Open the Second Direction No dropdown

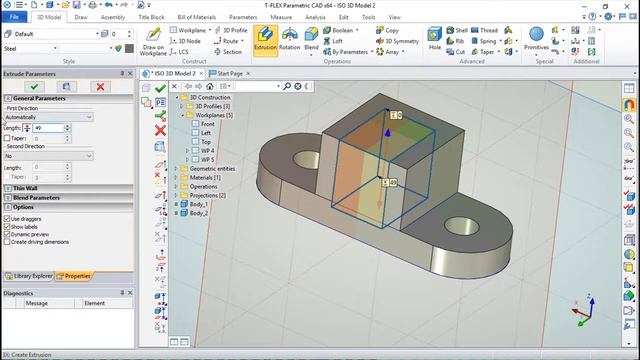click(48, 156)
